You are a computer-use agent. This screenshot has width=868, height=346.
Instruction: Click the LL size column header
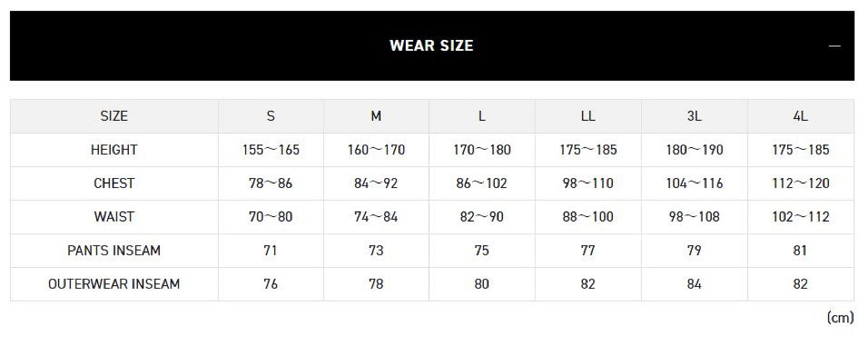[x=588, y=117]
